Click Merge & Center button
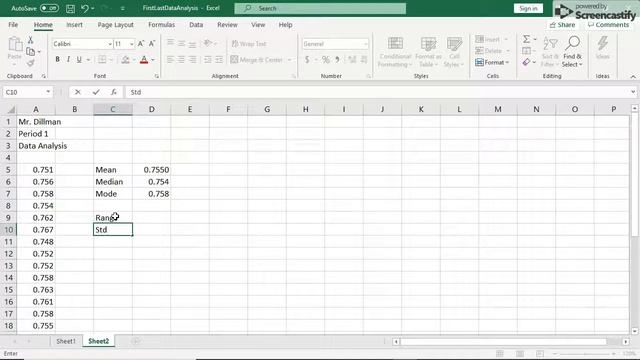 click(257, 60)
